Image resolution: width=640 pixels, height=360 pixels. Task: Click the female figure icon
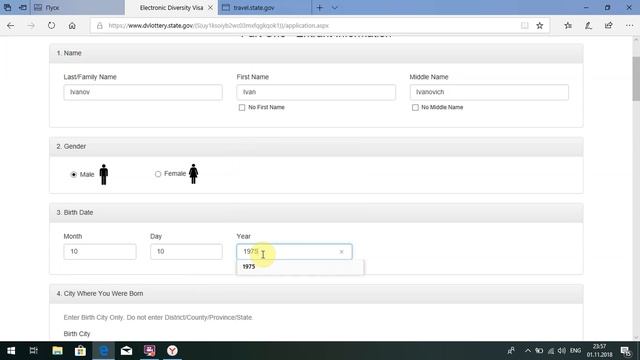coord(193,174)
